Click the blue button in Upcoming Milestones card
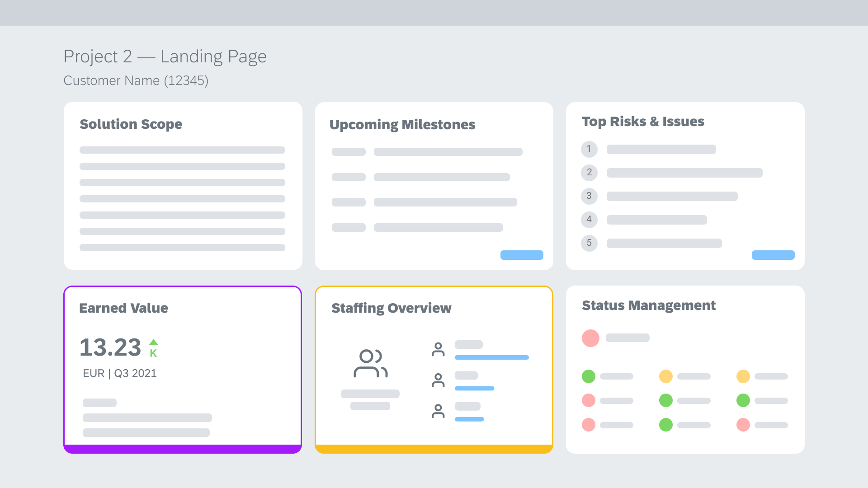Screen dimensions: 868x488 point(522,255)
